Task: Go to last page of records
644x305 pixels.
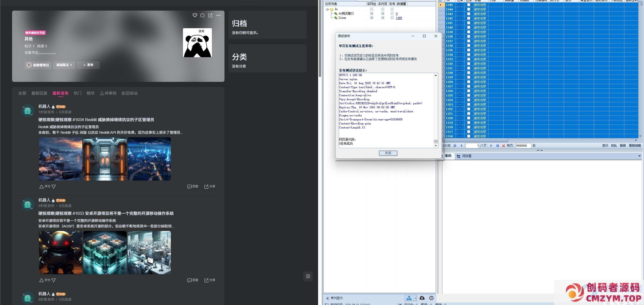Action: point(498,146)
